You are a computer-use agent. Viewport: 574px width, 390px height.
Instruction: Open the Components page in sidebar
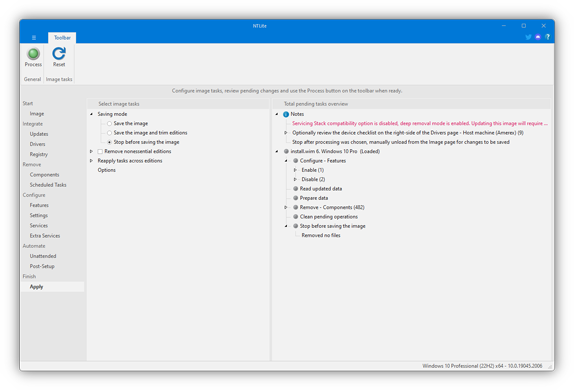(44, 175)
